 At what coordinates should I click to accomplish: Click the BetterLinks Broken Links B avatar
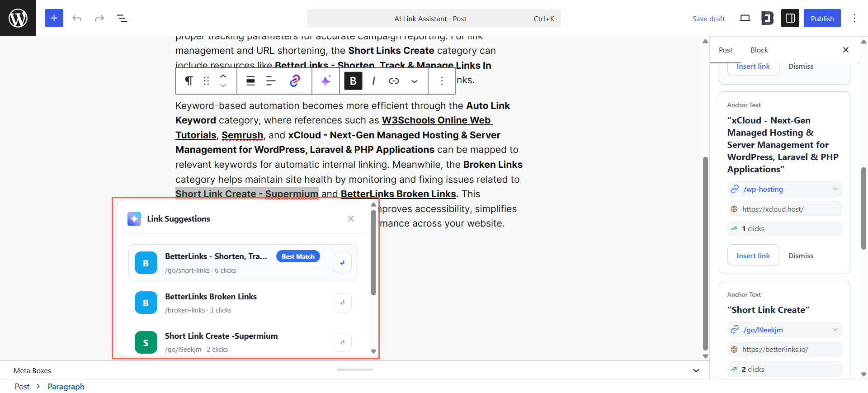click(146, 303)
